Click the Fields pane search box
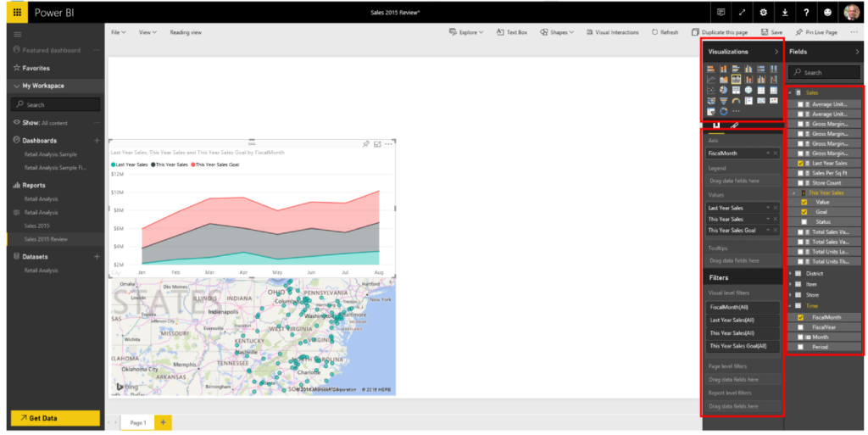This screenshot has width=868, height=435. coord(824,72)
